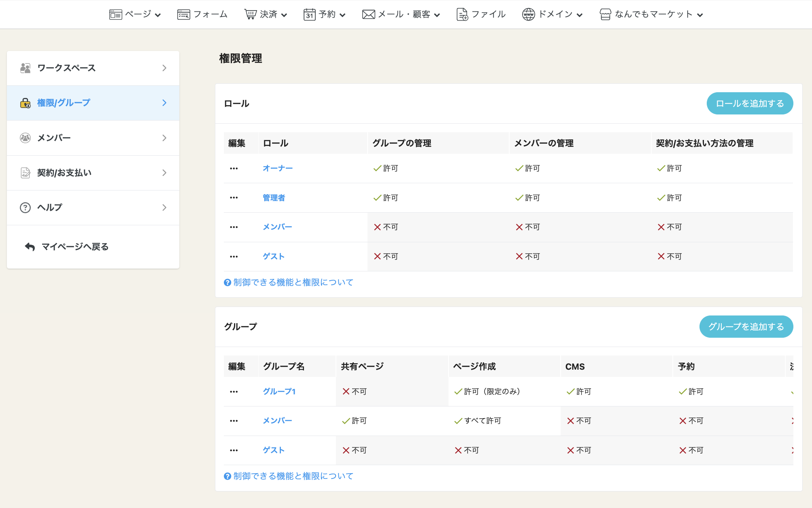The width and height of the screenshot is (812, 508).
Task: Open role table 制御できる機能と権限について link
Action: point(293,282)
